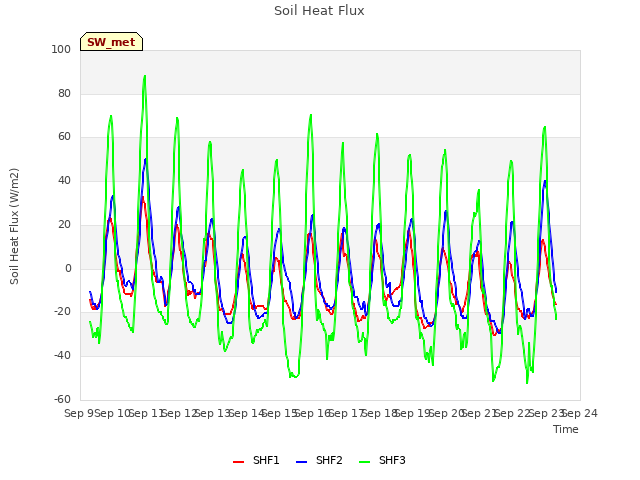The height and width of the screenshot is (480, 640).
Task: Click the -20 y-axis tick label
Action: click(62, 311)
